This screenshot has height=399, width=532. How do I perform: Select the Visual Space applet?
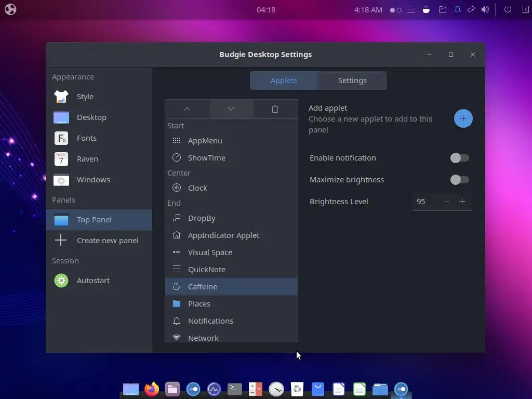tap(231, 252)
